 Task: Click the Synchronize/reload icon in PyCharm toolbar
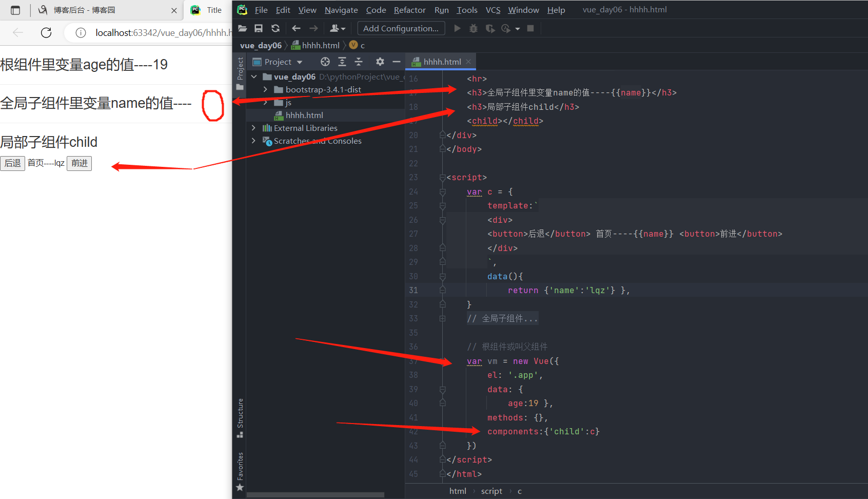point(275,28)
